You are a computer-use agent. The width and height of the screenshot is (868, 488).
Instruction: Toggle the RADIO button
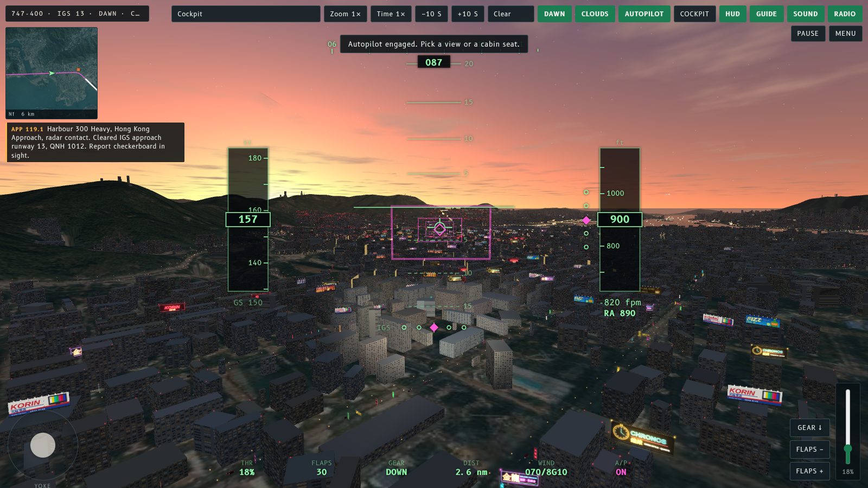845,14
